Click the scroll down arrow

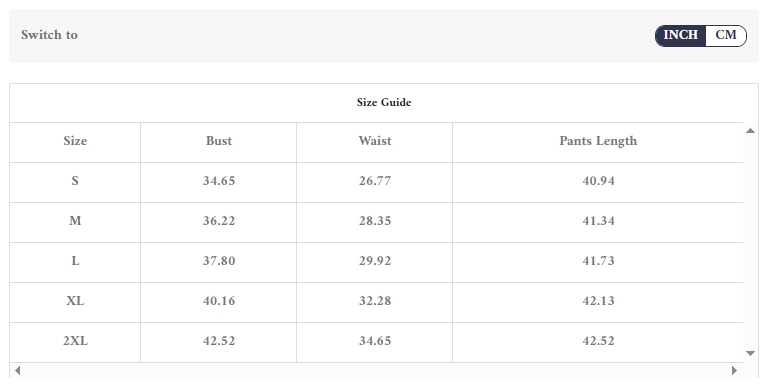pos(750,353)
